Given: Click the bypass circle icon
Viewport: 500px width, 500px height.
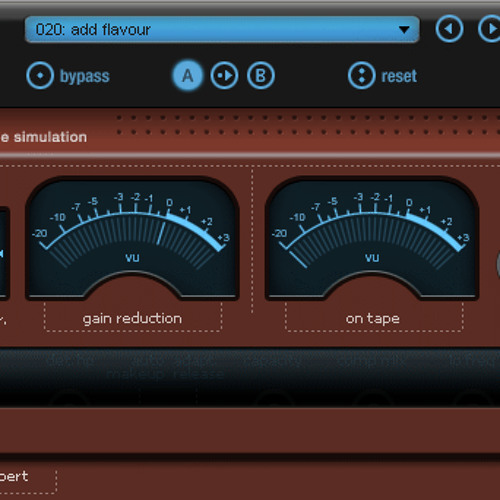Looking at the screenshot, I should tap(40, 75).
